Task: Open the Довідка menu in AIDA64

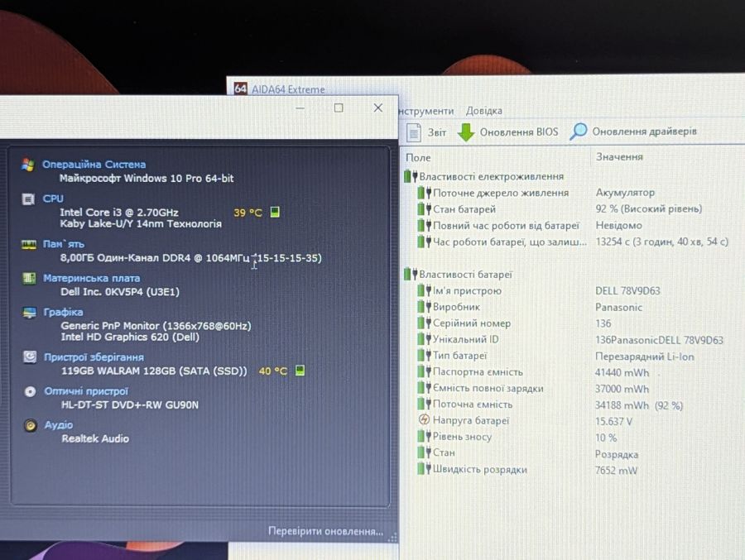Action: click(x=483, y=111)
